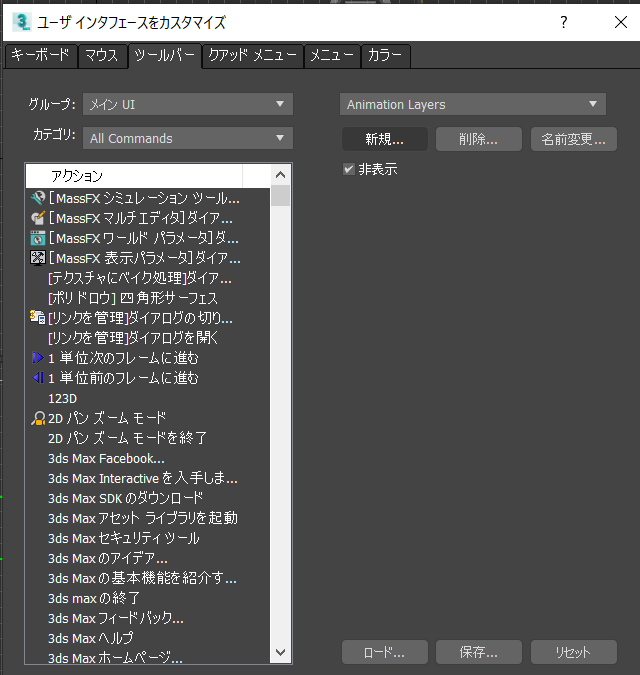The image size is (640, 675).
Task: Click the action list scrollbar thumb
Action: [281, 195]
